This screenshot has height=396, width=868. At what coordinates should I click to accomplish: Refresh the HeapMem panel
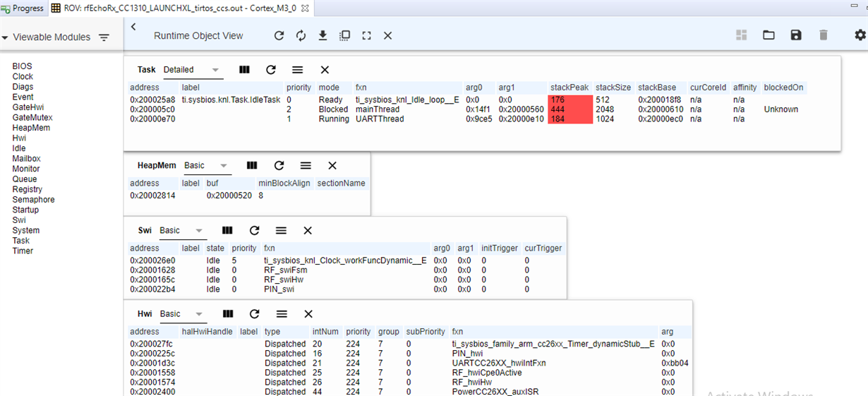(279, 165)
